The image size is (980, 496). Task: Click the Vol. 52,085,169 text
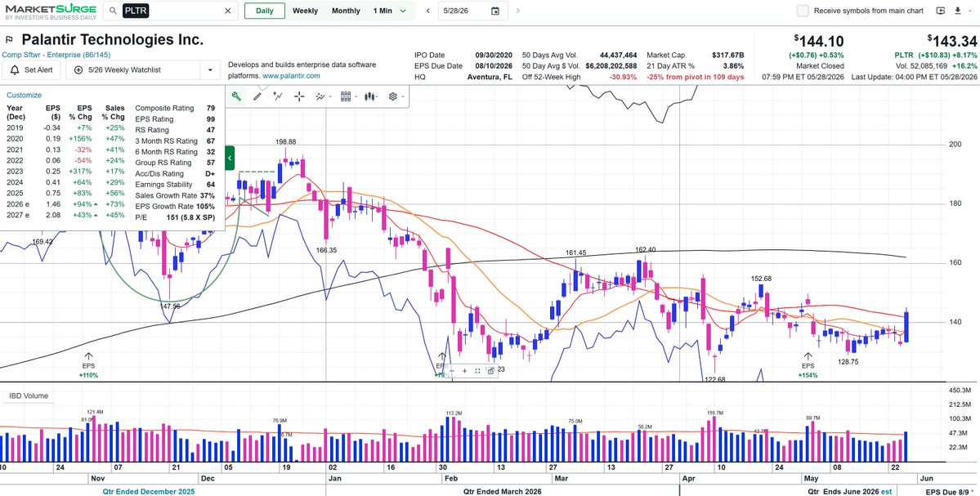tap(922, 65)
